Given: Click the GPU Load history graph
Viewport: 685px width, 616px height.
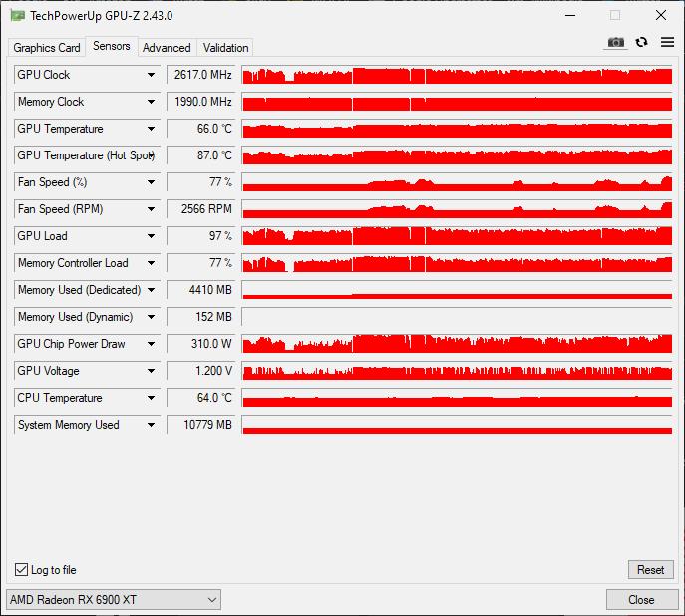Looking at the screenshot, I should [457, 236].
